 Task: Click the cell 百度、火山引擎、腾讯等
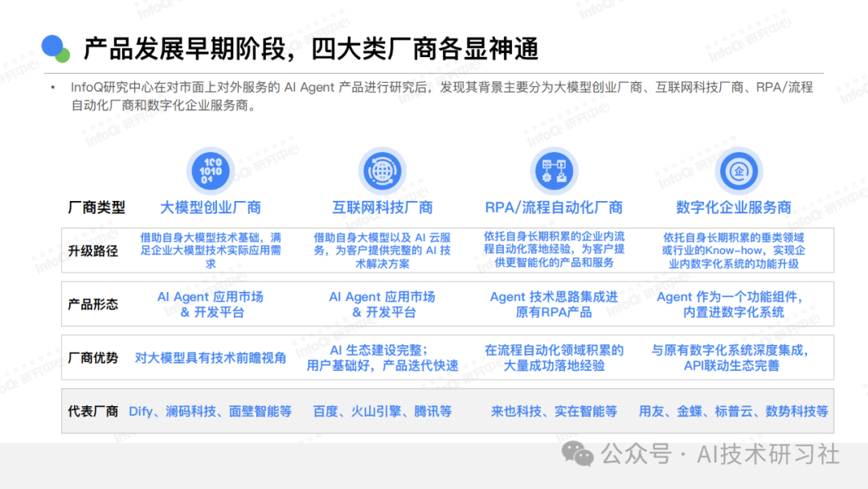pyautogui.click(x=382, y=412)
